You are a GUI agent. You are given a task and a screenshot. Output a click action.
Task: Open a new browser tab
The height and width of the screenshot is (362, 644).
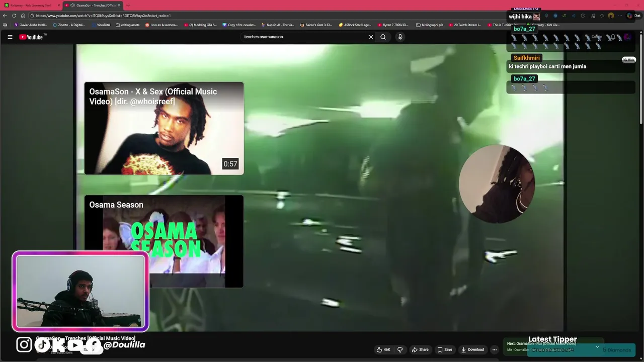[128, 5]
